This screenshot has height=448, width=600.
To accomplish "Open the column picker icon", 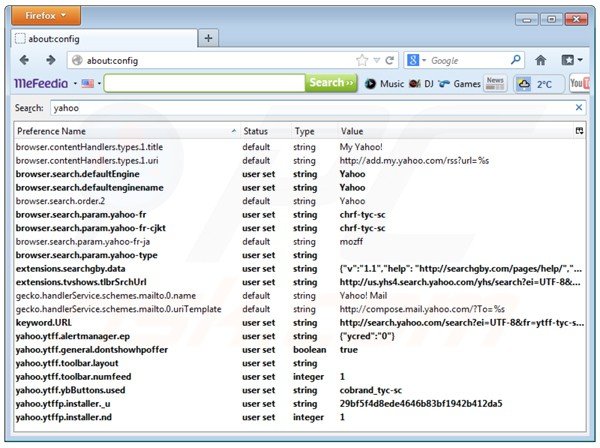I will [579, 131].
